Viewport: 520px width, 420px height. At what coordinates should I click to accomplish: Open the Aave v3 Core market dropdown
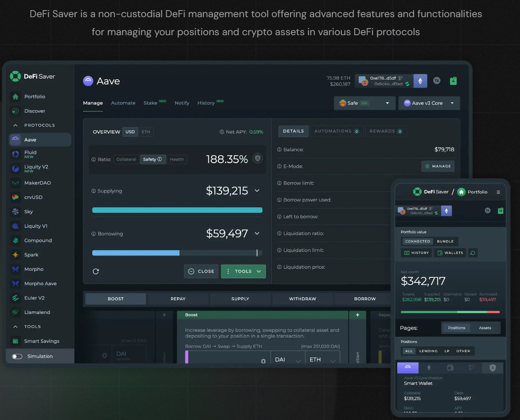coord(429,103)
